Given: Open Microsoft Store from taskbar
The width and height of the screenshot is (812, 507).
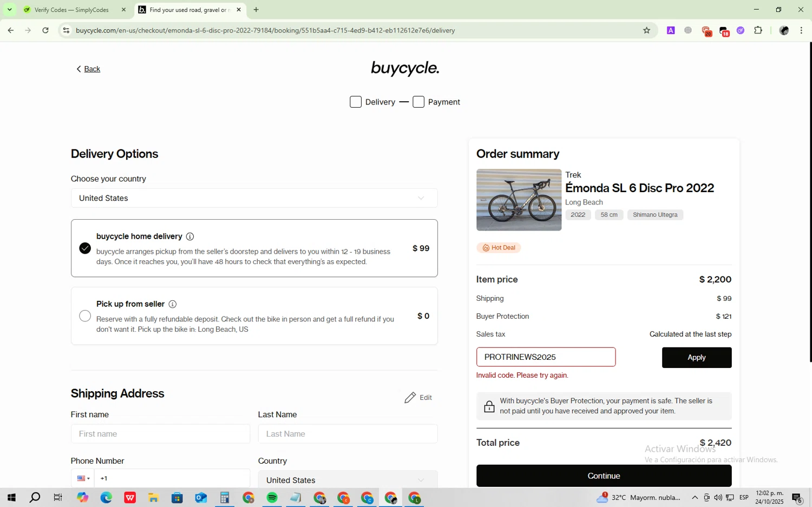Looking at the screenshot, I should pyautogui.click(x=177, y=498).
